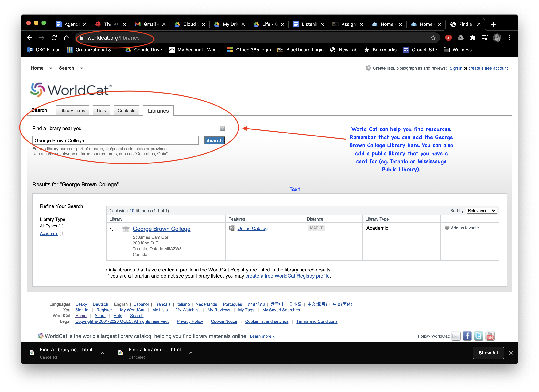
Task: Open WorldCat Twitter page icon
Action: point(479,336)
